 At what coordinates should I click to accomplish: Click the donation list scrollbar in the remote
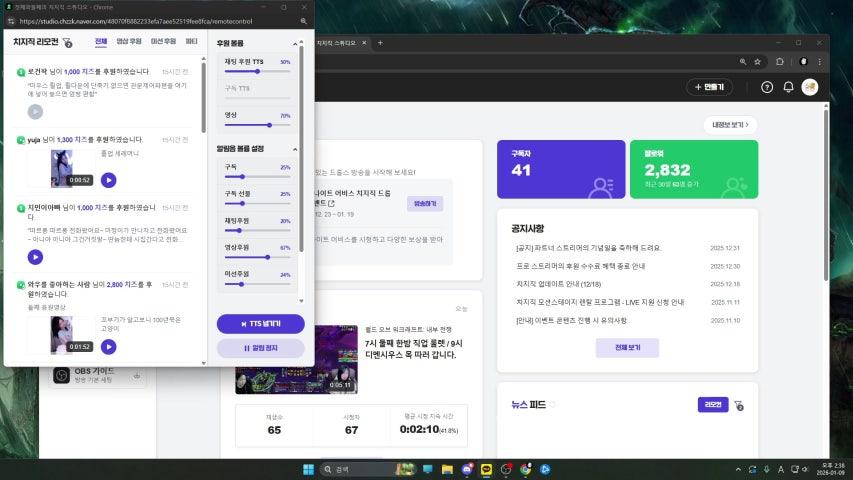204,98
